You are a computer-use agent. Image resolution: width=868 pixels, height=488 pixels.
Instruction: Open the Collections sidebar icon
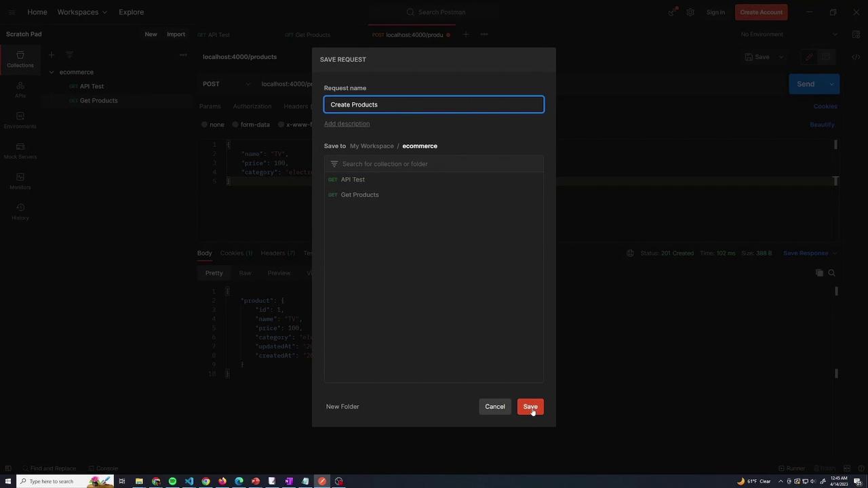coord(20,59)
